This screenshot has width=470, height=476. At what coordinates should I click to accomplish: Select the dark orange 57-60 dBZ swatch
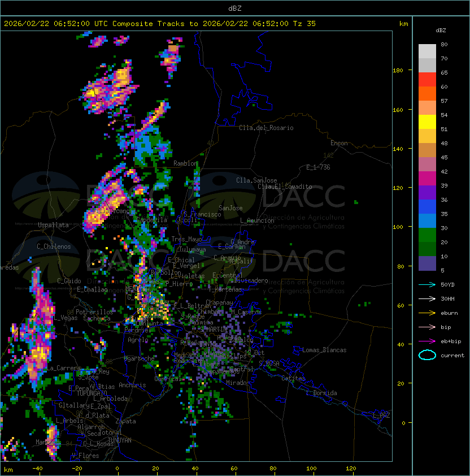[x=427, y=93]
